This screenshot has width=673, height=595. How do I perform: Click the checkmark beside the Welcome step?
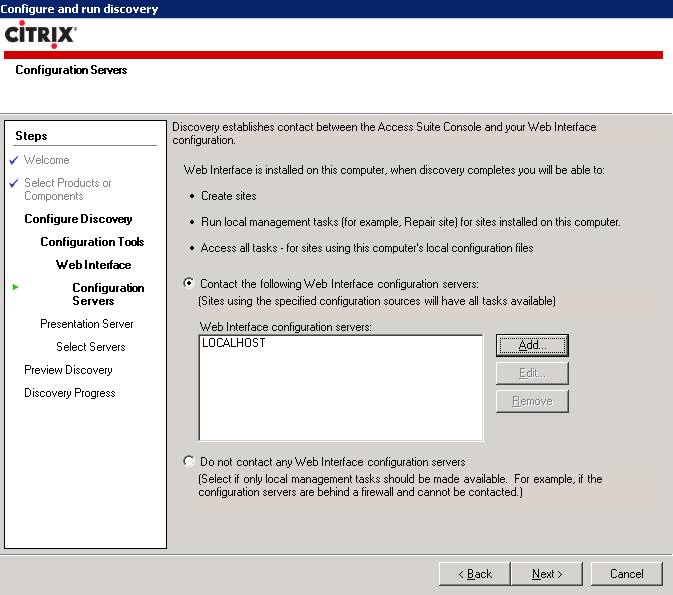(14, 160)
